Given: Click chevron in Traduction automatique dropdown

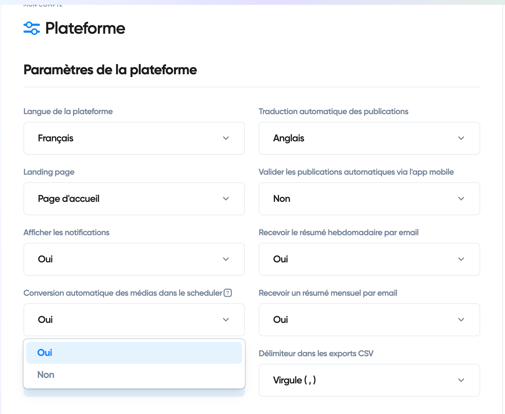Looking at the screenshot, I should pos(461,138).
